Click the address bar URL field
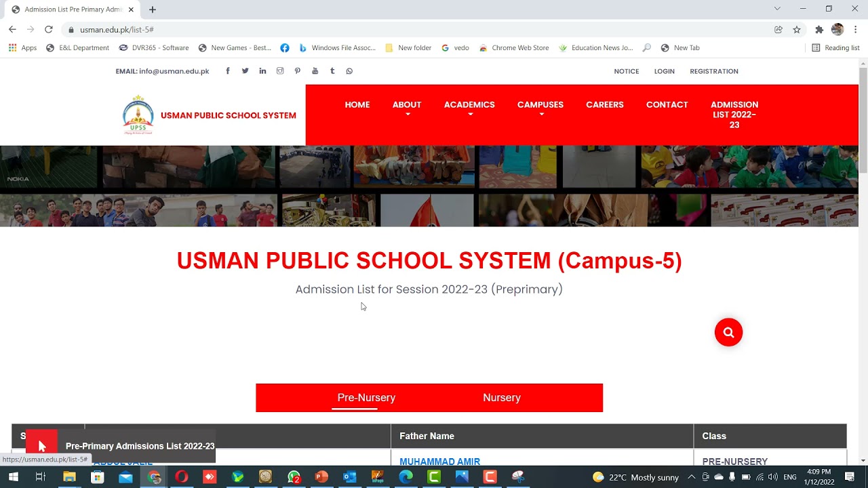The image size is (868, 488). pos(414,30)
